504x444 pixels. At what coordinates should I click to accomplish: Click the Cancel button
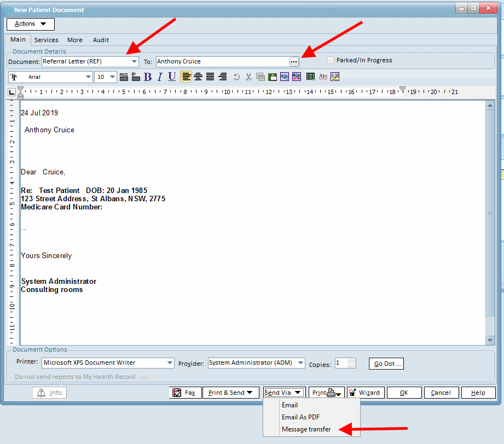point(441,393)
